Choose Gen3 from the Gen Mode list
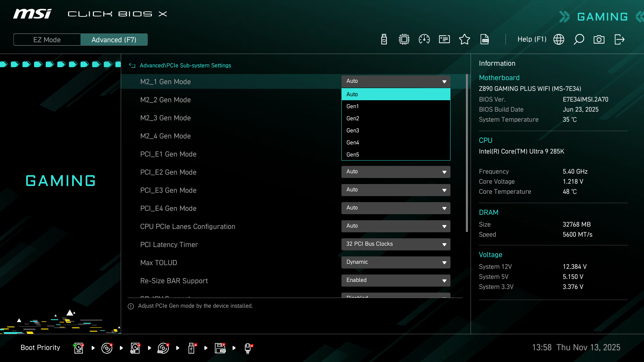 coord(396,130)
